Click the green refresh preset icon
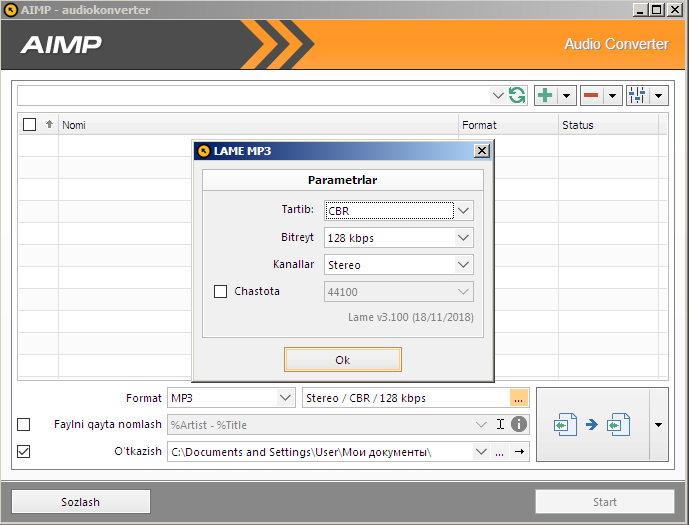 (517, 95)
